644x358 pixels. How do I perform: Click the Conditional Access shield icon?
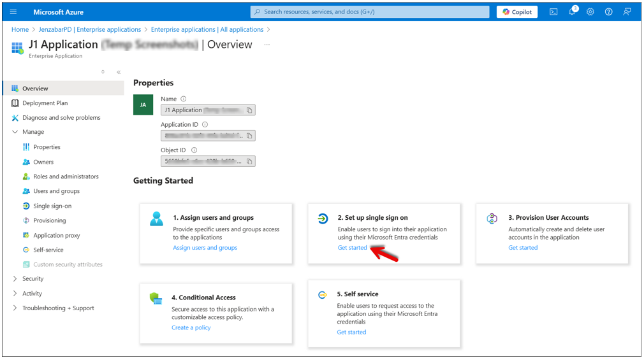click(156, 299)
